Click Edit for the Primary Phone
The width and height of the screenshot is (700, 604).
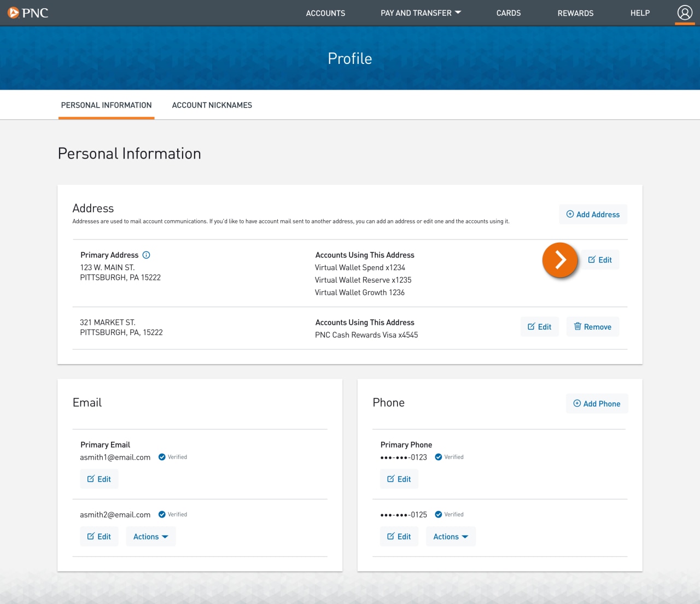399,478
